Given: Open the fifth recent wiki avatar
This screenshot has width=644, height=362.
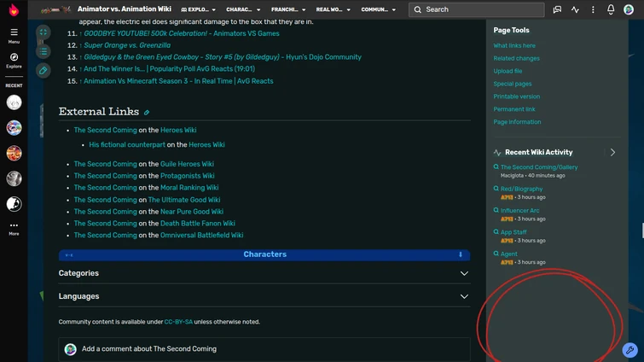Looking at the screenshot, I should pyautogui.click(x=14, y=204).
